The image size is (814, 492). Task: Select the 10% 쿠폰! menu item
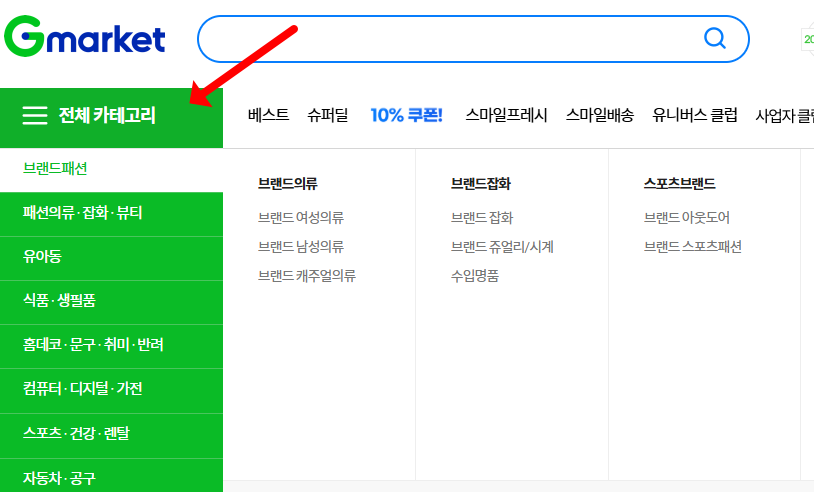click(406, 115)
